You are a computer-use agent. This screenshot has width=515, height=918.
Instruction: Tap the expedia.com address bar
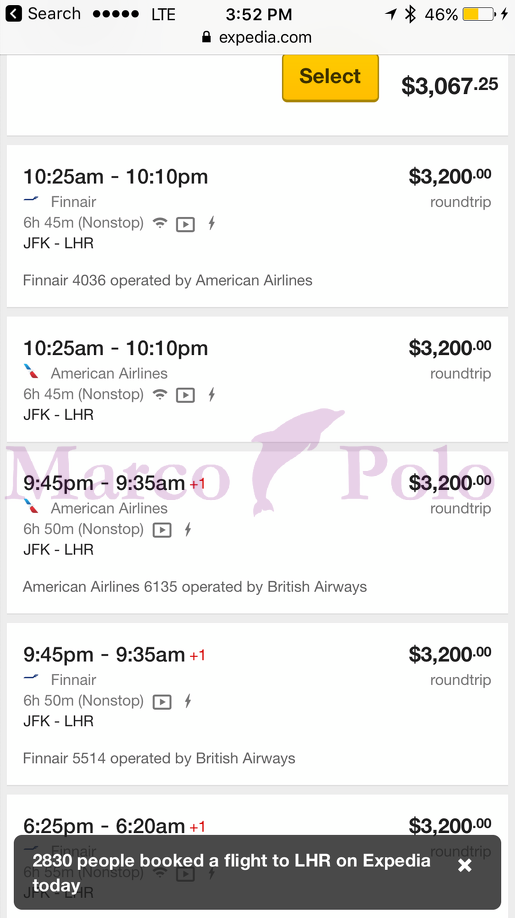(258, 37)
